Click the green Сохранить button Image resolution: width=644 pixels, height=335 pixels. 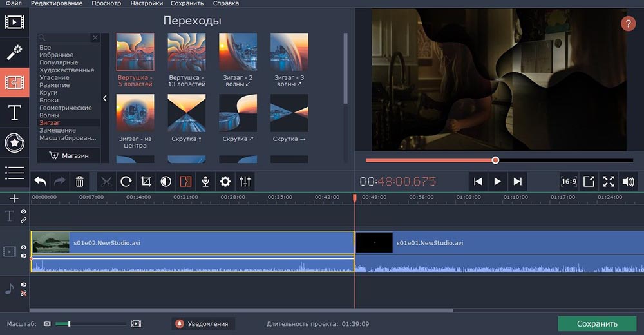596,323
